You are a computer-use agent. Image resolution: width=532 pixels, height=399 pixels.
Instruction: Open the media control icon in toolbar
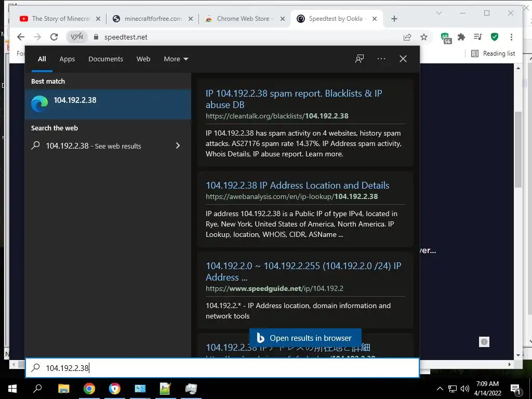tap(478, 37)
